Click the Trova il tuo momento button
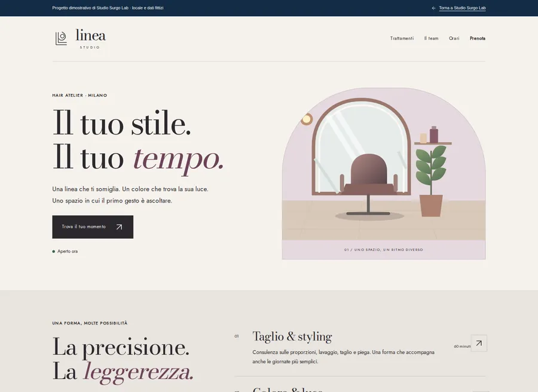Screen dimensions: 538x392 point(93,227)
